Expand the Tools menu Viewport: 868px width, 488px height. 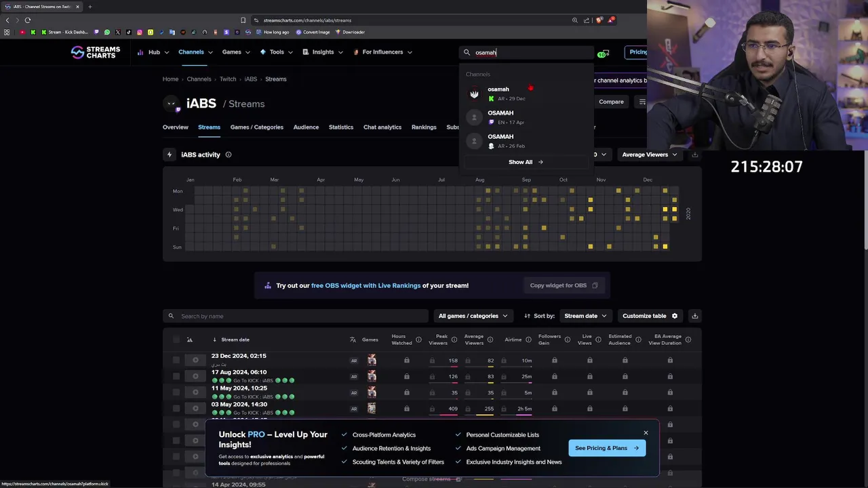(x=276, y=52)
